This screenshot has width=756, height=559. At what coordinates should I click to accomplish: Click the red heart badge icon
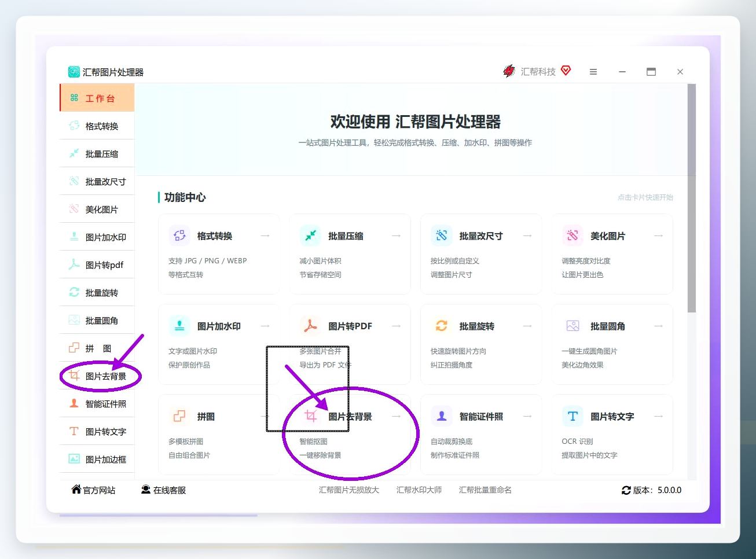566,71
